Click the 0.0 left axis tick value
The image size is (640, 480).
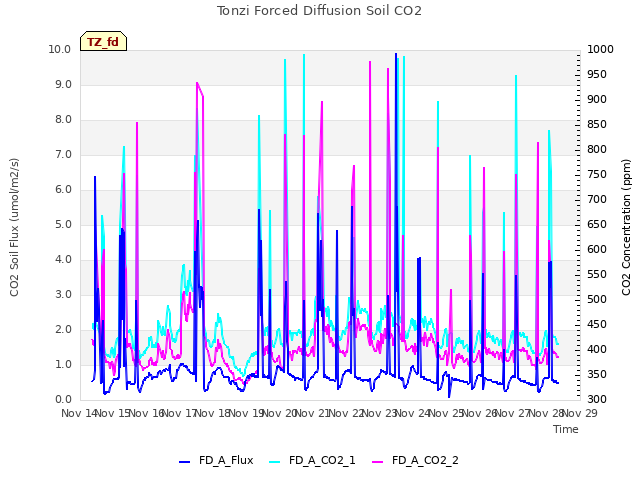click(63, 399)
